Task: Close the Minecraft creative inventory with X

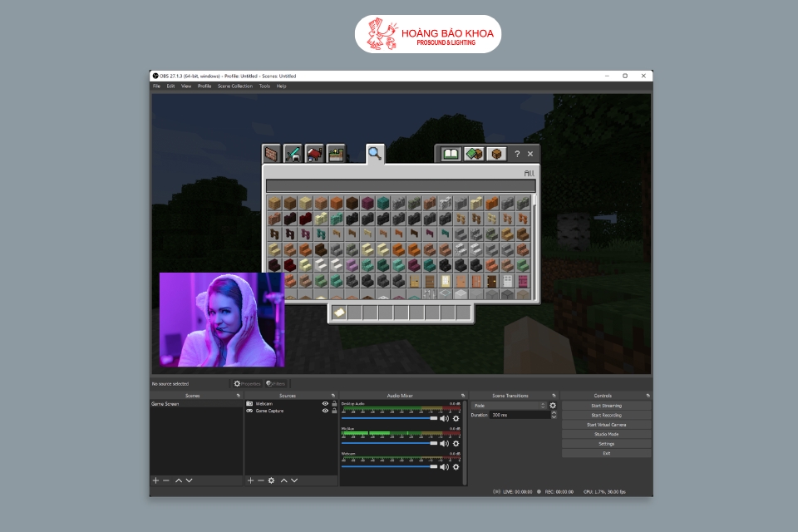Action: [530, 154]
